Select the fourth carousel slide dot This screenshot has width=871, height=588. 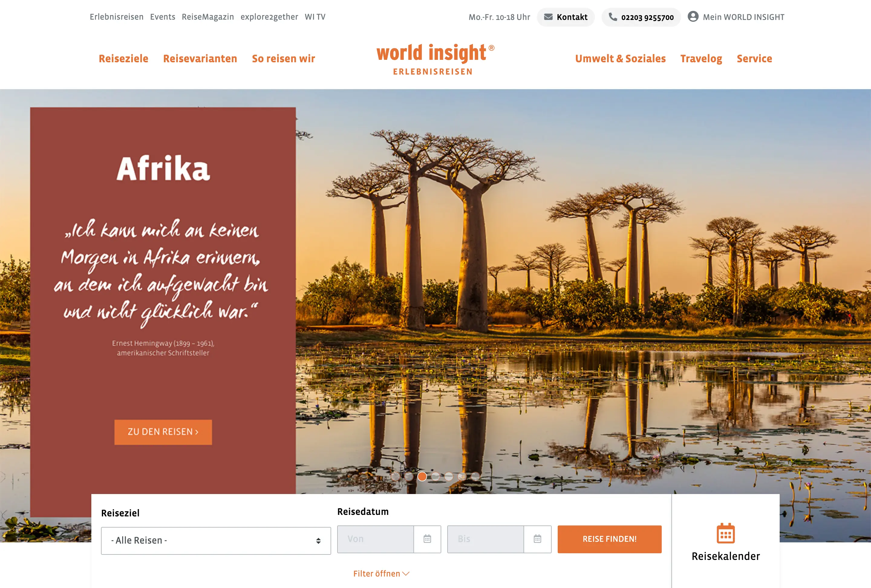pyautogui.click(x=435, y=477)
